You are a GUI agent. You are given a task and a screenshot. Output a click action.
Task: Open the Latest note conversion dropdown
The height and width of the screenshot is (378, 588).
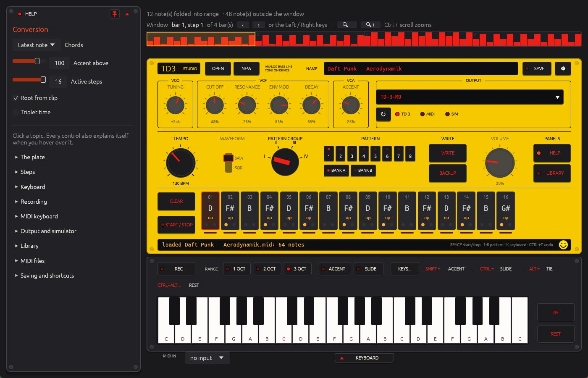pos(36,45)
